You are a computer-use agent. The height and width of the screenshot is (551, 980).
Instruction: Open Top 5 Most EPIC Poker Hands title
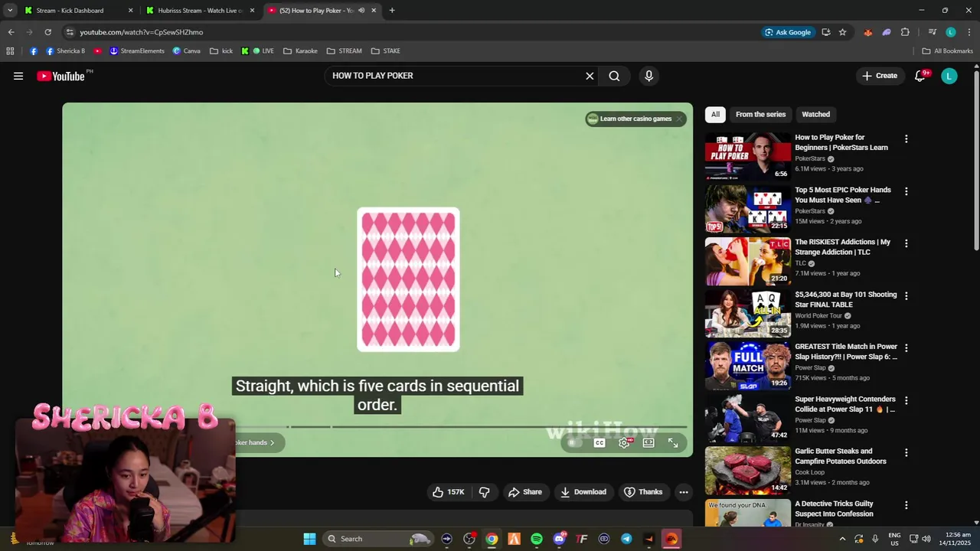pyautogui.click(x=843, y=194)
